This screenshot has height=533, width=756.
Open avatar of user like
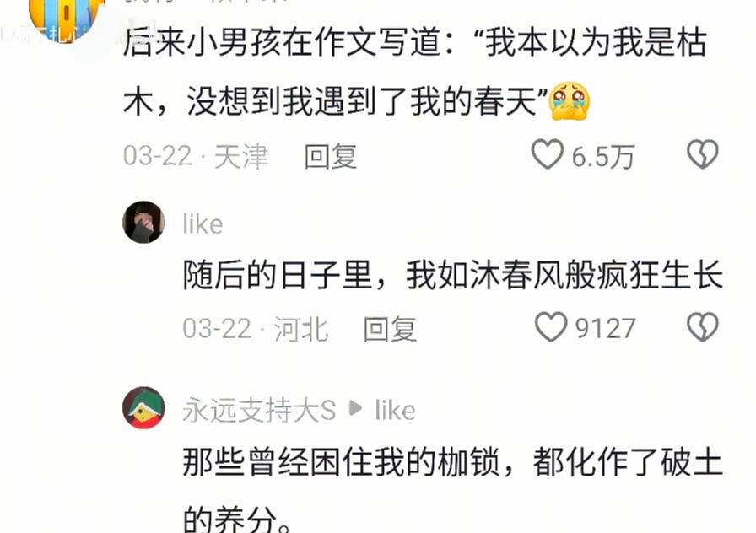click(143, 222)
